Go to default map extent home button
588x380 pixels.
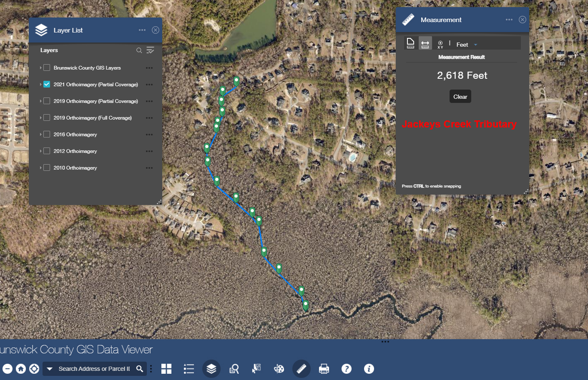(x=21, y=369)
